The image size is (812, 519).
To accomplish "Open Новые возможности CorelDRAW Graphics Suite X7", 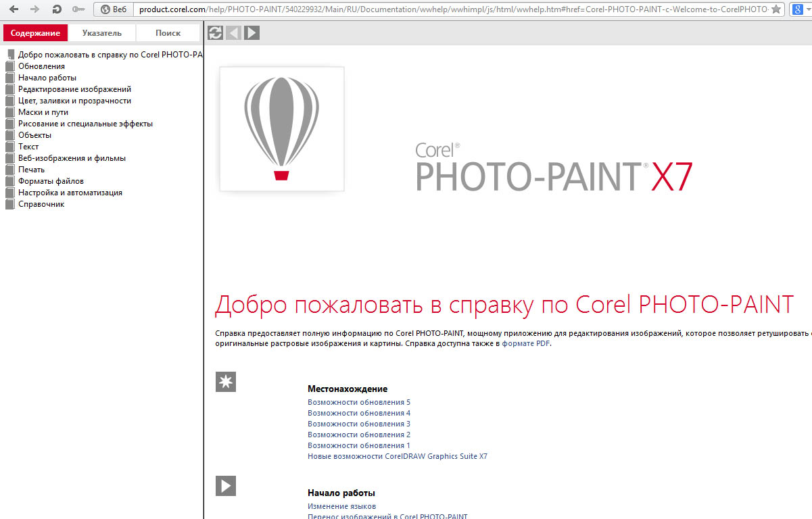I will pyautogui.click(x=398, y=456).
